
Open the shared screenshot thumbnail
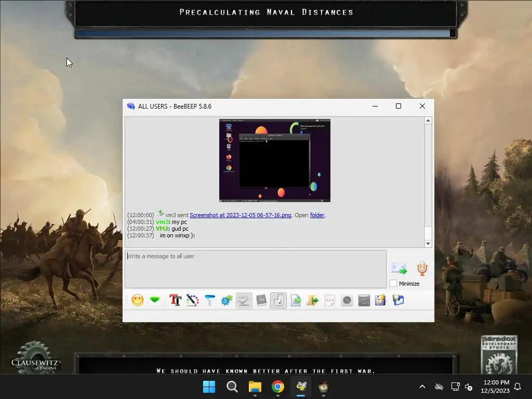pos(274,160)
